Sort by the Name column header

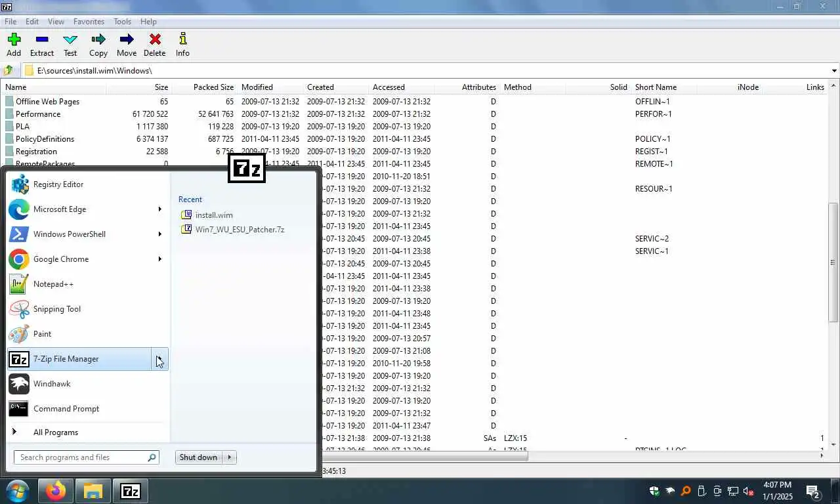coord(54,87)
